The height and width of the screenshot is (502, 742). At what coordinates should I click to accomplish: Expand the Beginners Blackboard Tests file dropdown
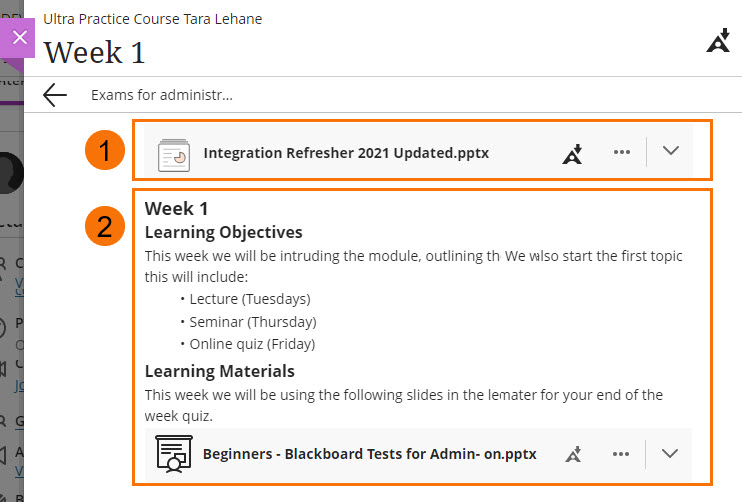pyautogui.click(x=671, y=454)
